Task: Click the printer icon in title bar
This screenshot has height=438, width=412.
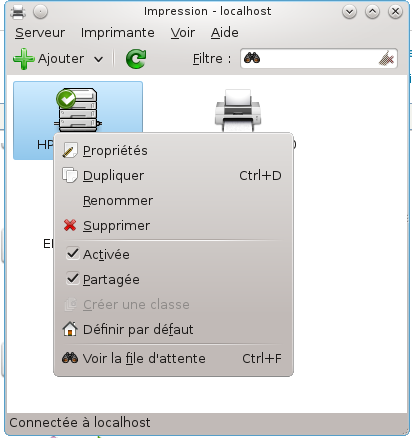Action: [18, 12]
